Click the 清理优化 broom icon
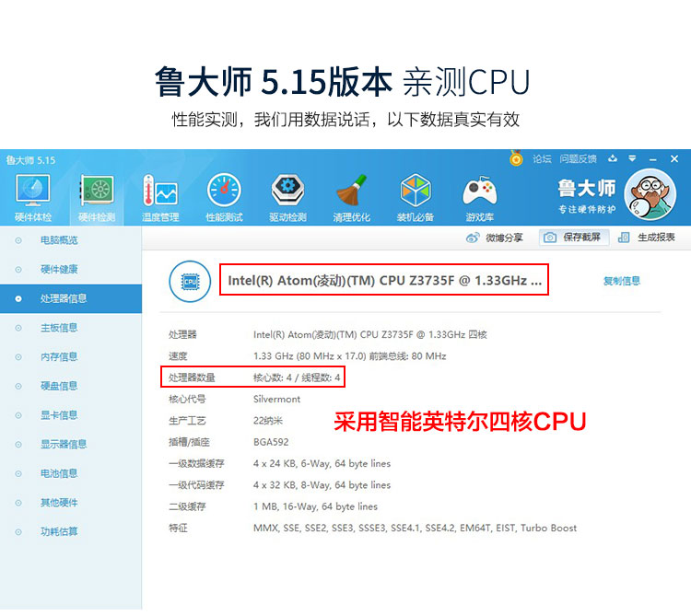Image resolution: width=691 pixels, height=616 pixels. click(351, 197)
